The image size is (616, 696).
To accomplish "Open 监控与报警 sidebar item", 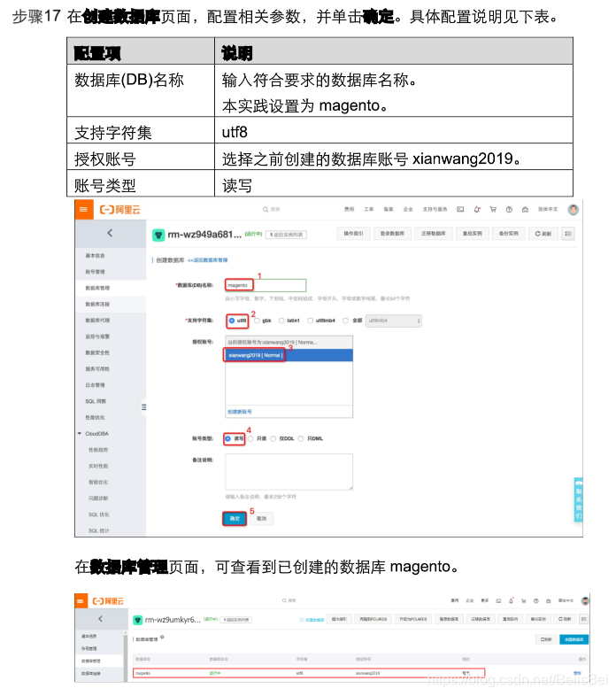I will [97, 336].
